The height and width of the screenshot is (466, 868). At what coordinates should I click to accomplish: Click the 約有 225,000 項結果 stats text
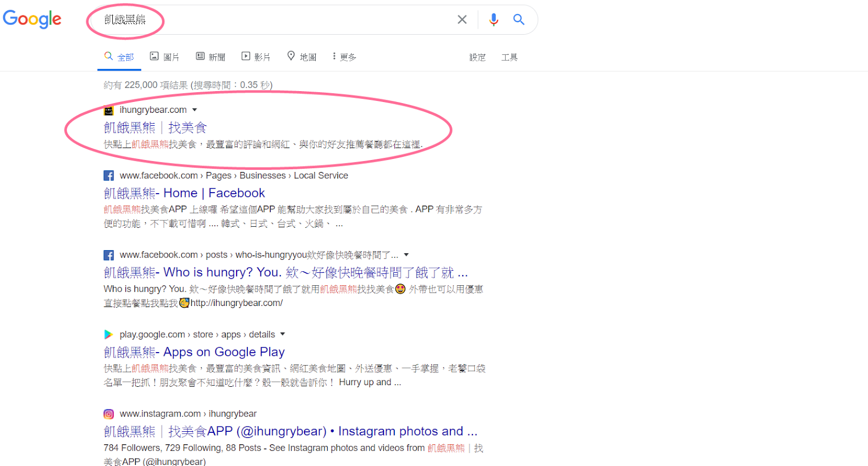188,85
